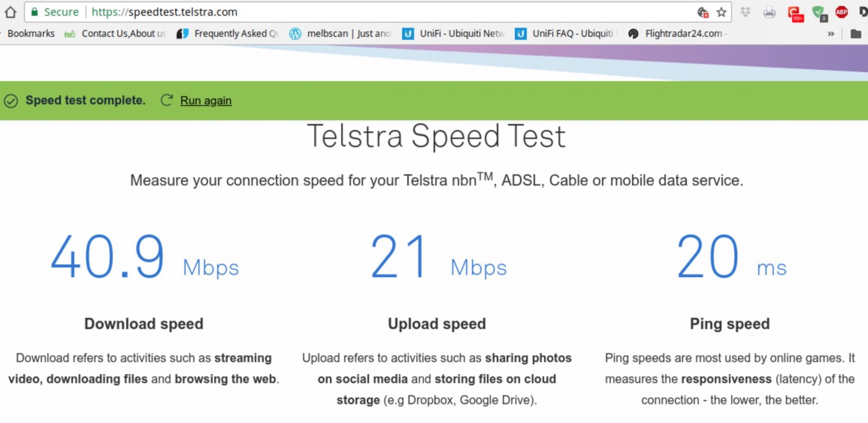This screenshot has height=423, width=868.
Task: Click the blocked cookies icon in address bar
Action: click(x=703, y=12)
